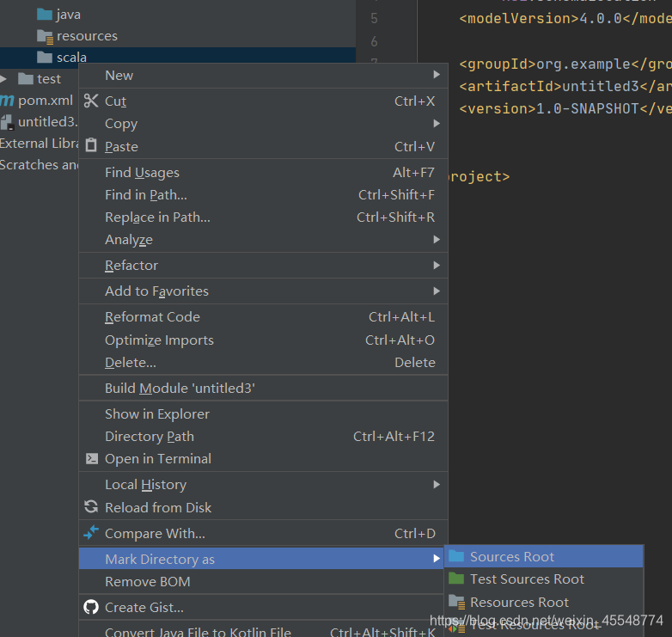This screenshot has width=672, height=637.
Task: Click the test folder icon in project tree
Action: click(26, 79)
